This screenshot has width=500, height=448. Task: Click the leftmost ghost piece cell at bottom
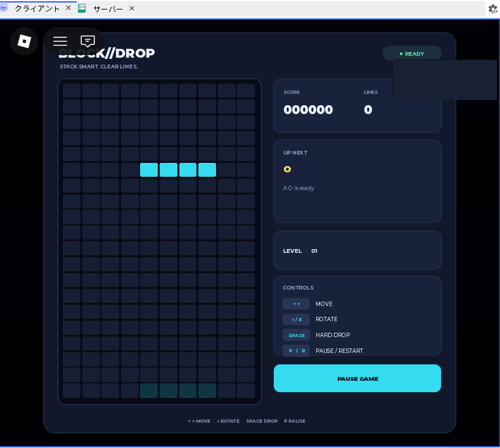click(149, 390)
